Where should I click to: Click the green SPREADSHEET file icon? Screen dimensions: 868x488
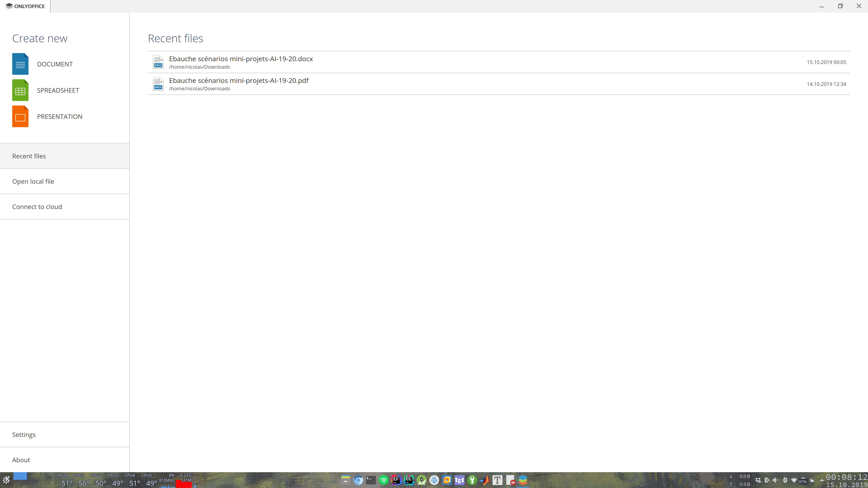20,90
